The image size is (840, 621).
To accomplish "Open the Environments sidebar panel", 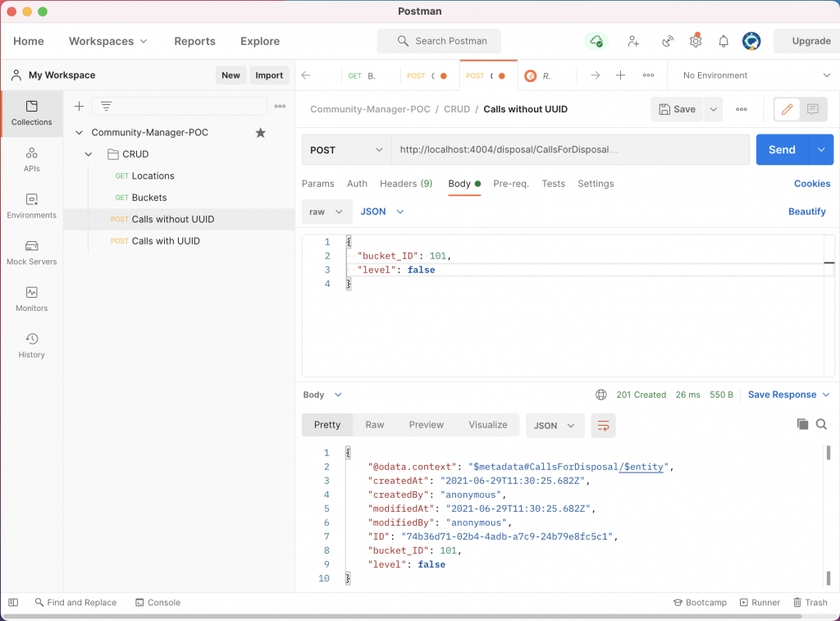I will coord(32,206).
